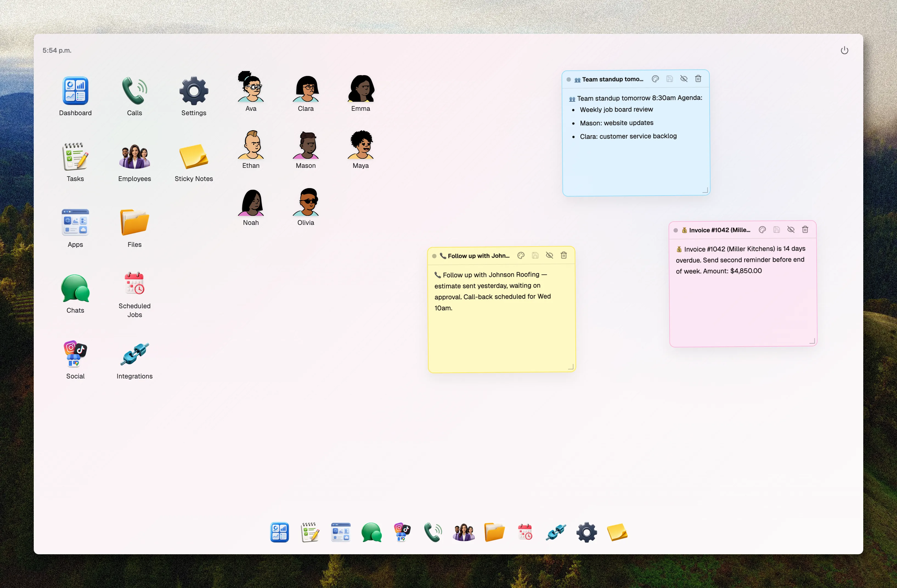Click the status dot on Invoice note

click(x=676, y=230)
